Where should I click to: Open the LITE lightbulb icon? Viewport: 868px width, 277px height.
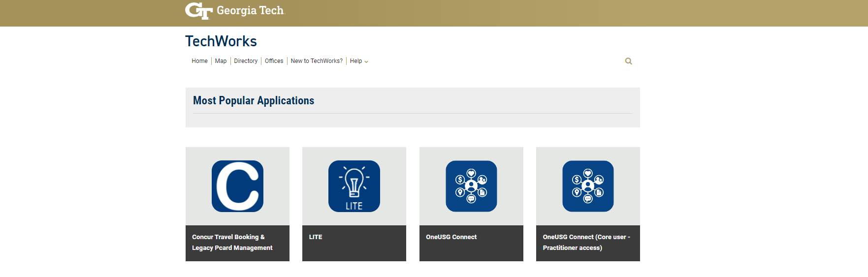click(354, 186)
